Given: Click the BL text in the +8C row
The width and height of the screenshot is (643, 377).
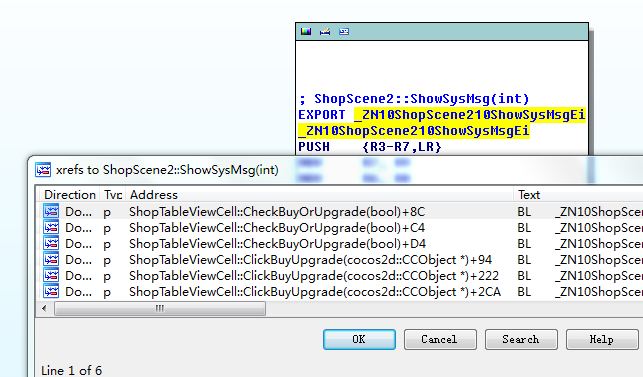Looking at the screenshot, I should 524,212.
